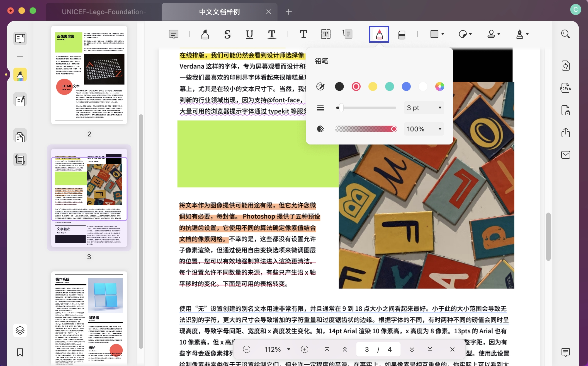The height and width of the screenshot is (366, 588).
Task: Choose the red pencil color
Action: click(x=356, y=86)
